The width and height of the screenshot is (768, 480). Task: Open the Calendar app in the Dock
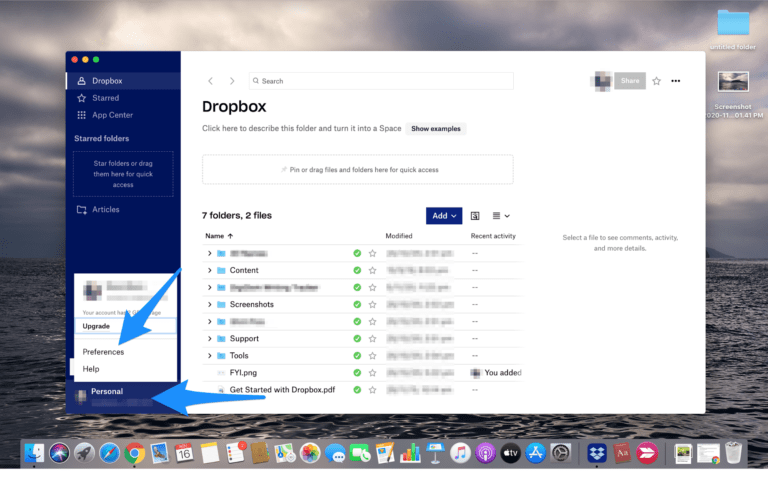[184, 453]
